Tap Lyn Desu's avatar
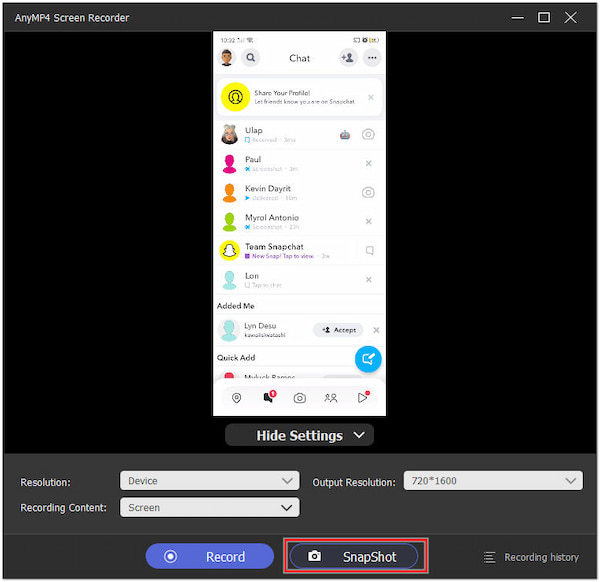Screen dimensions: 600x582 click(229, 330)
